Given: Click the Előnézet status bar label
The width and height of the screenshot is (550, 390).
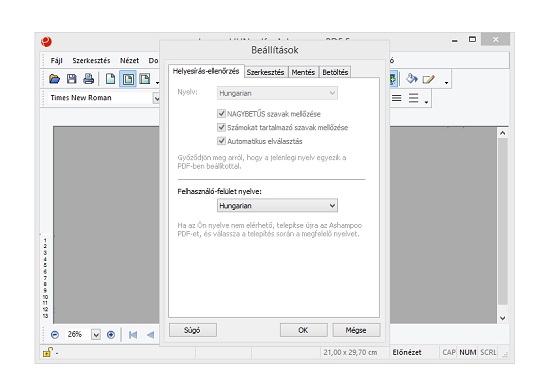Looking at the screenshot, I should [407, 352].
